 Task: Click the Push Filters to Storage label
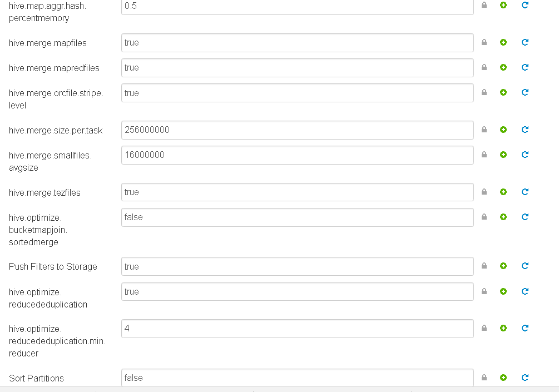click(52, 266)
